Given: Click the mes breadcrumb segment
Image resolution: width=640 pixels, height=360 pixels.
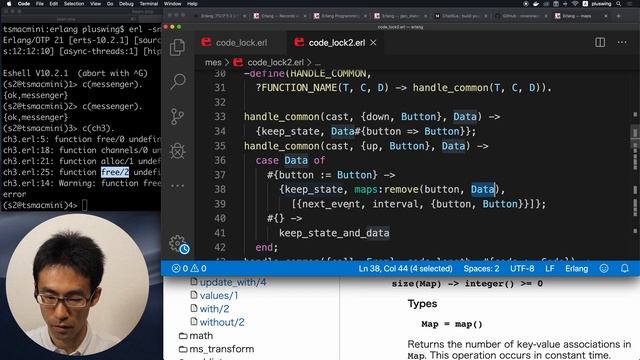Looking at the screenshot, I should pos(213,62).
